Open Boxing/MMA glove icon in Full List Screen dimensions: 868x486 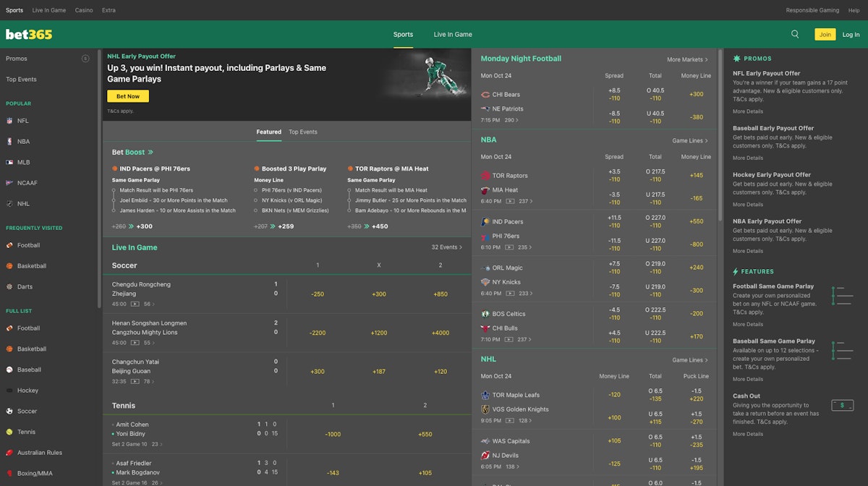(10, 474)
